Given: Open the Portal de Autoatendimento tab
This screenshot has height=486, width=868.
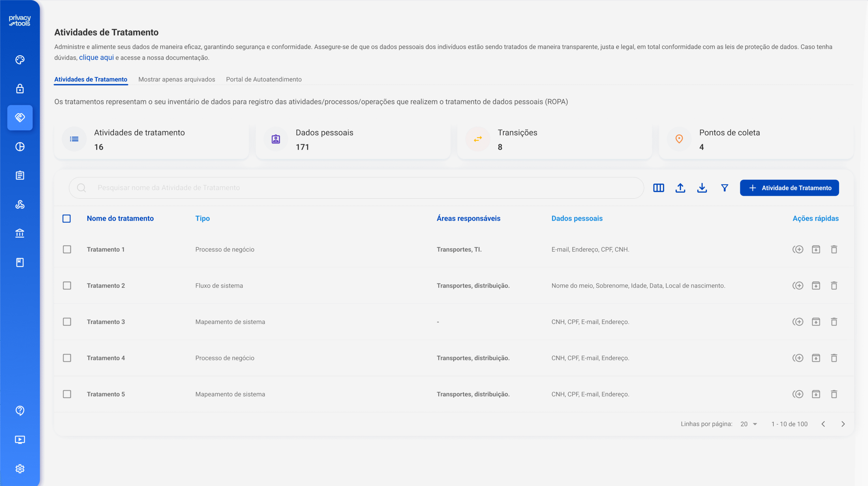Looking at the screenshot, I should pyautogui.click(x=264, y=79).
